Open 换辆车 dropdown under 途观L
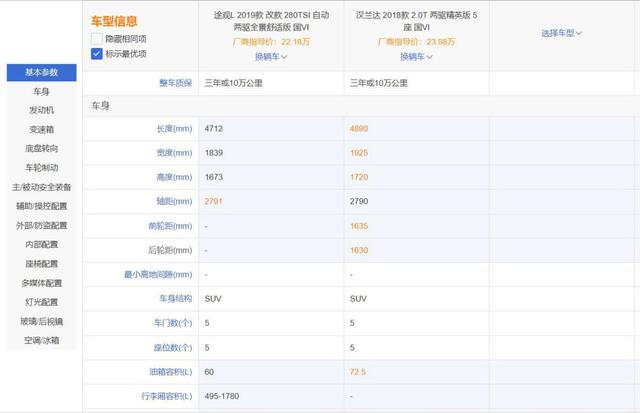 pyautogui.click(x=271, y=57)
